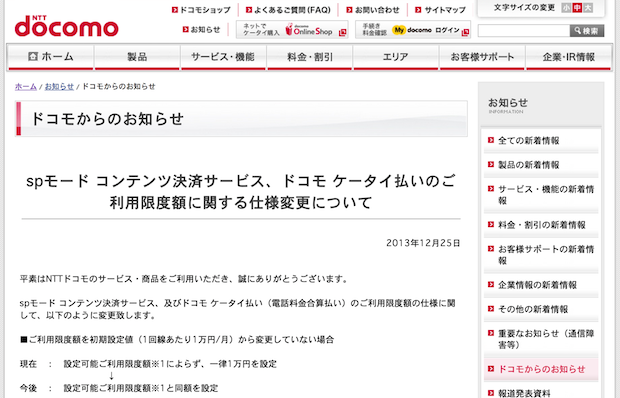Image resolution: width=620 pixels, height=398 pixels.
Task: Click the line starting 今後 :
Action: click(119, 388)
